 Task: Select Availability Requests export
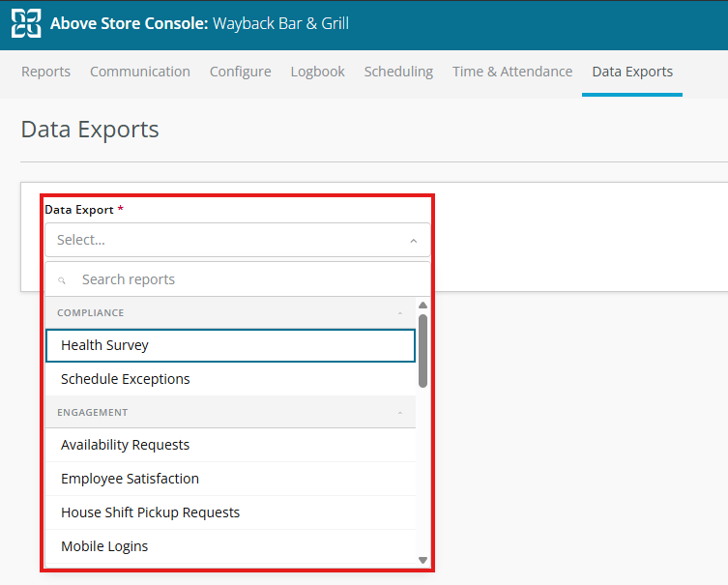(230, 445)
